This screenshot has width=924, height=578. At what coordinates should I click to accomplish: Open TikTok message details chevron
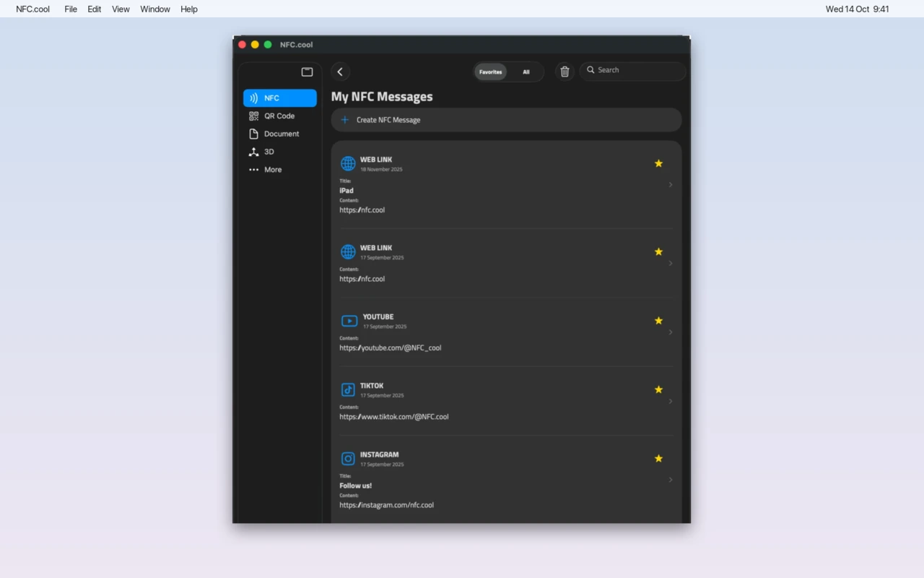pos(671,401)
